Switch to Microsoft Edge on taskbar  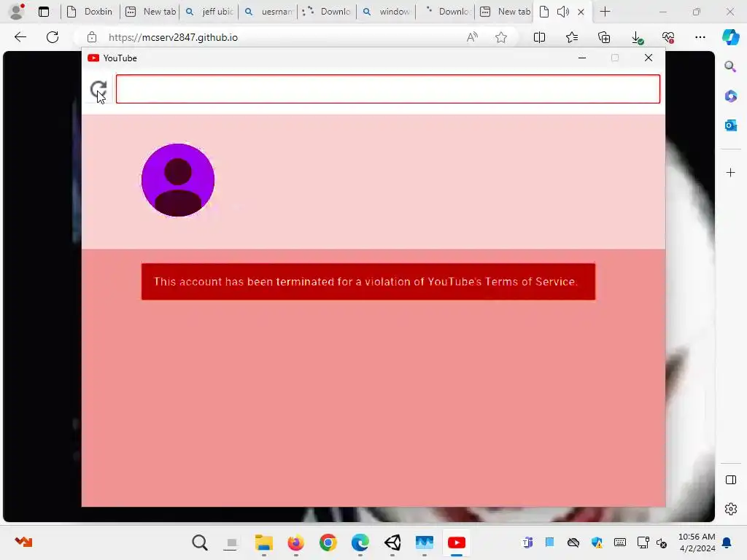(x=360, y=542)
